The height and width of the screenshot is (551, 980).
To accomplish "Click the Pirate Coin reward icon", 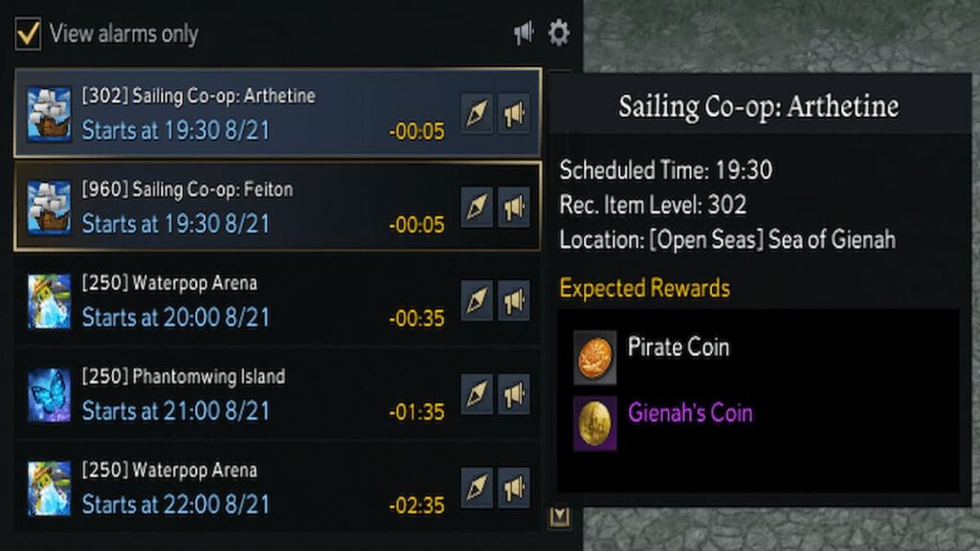I will [x=595, y=357].
